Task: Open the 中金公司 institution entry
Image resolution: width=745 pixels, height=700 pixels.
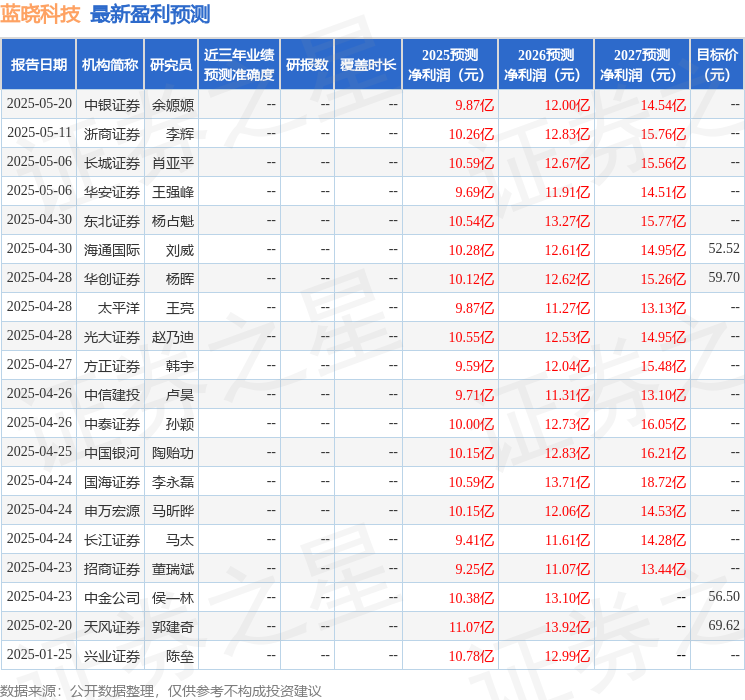Action: point(112,597)
